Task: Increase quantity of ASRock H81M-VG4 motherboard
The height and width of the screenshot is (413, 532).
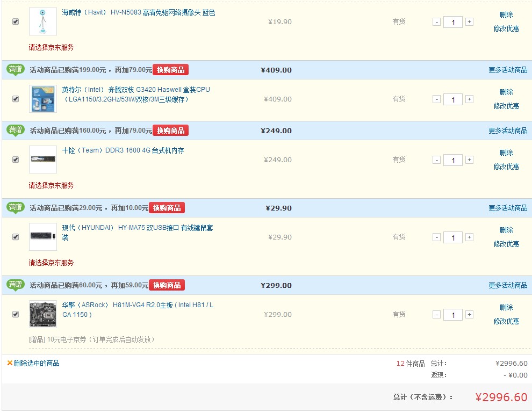Action: click(469, 315)
